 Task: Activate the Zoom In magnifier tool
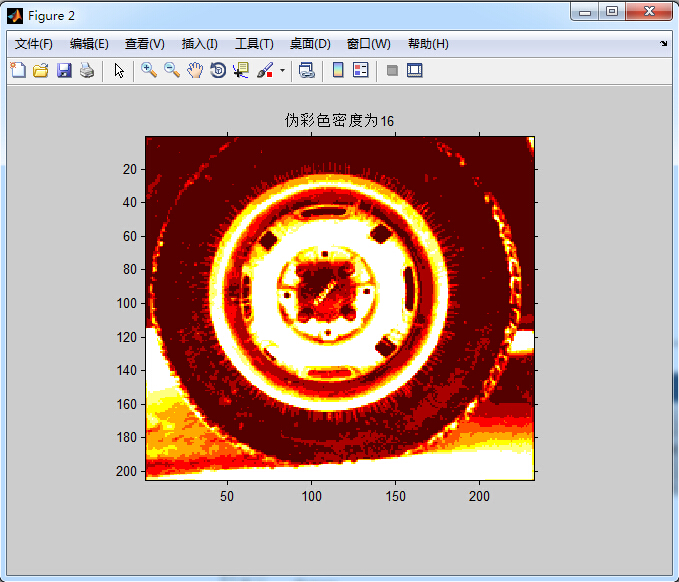click(x=149, y=70)
